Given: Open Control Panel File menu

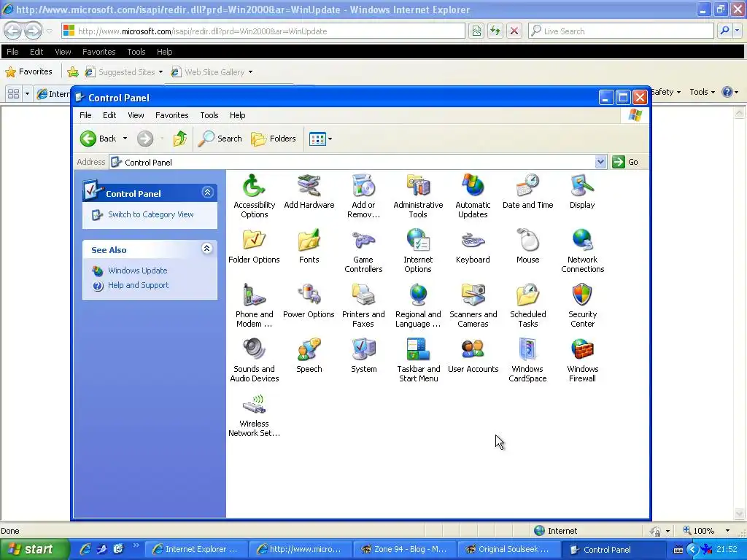Looking at the screenshot, I should point(85,115).
